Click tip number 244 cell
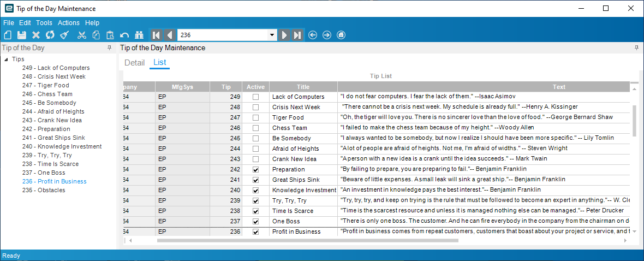 [x=226, y=149]
